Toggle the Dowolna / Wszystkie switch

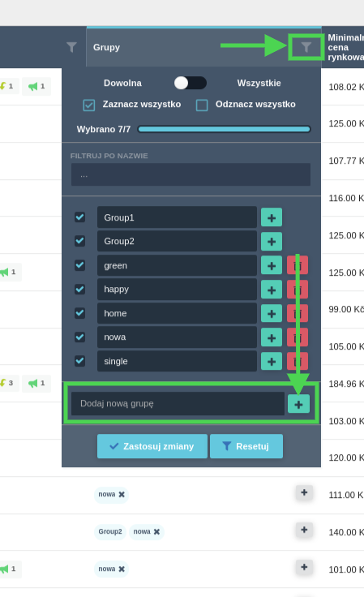[191, 83]
